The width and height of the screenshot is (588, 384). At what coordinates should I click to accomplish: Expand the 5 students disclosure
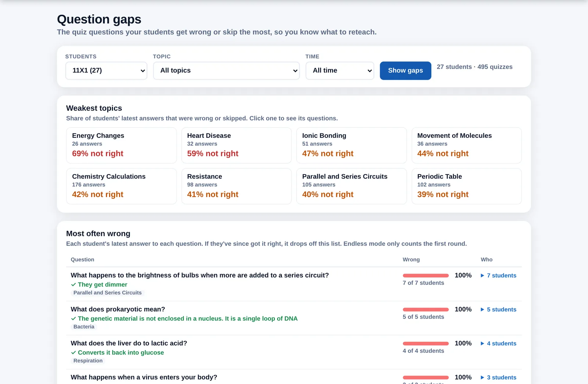[x=498, y=309]
